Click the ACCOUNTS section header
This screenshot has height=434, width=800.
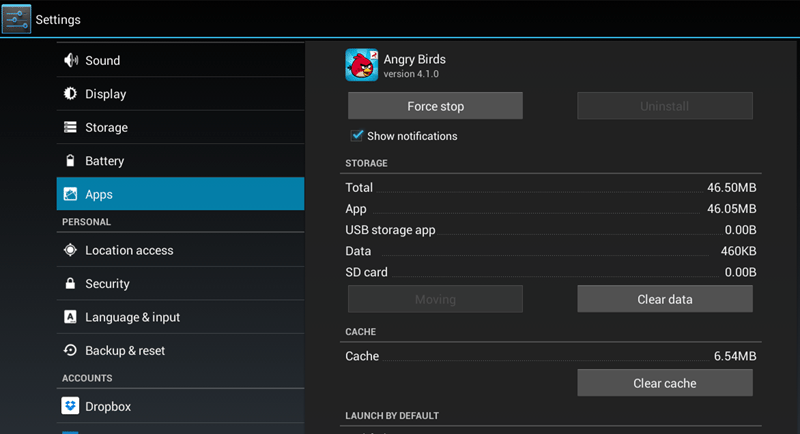point(87,378)
